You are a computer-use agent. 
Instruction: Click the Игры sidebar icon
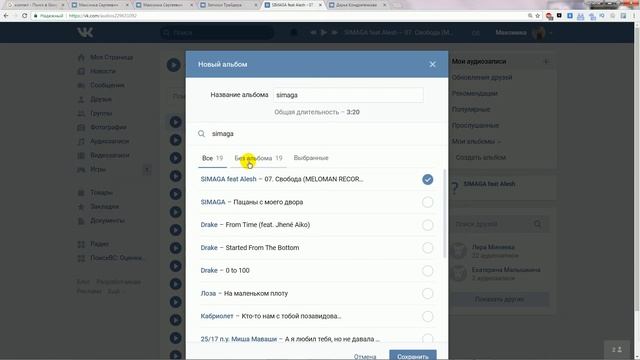(x=81, y=169)
